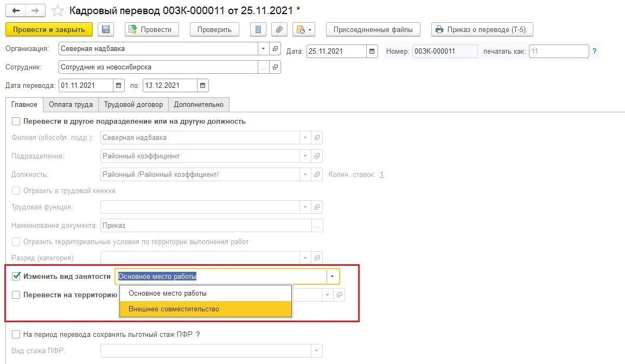This screenshot has height=364, width=625.
Task: Click the 'по' date field 13.12.2021
Action: tap(170, 85)
